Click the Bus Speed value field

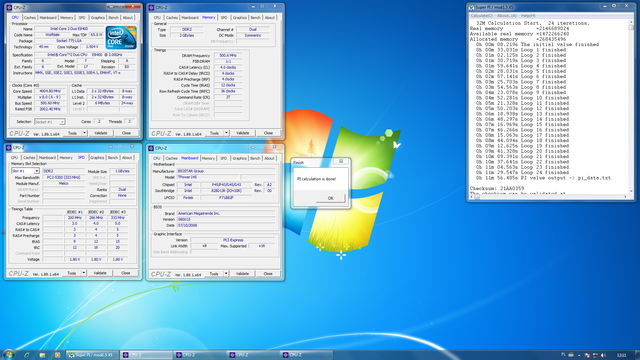[50, 103]
